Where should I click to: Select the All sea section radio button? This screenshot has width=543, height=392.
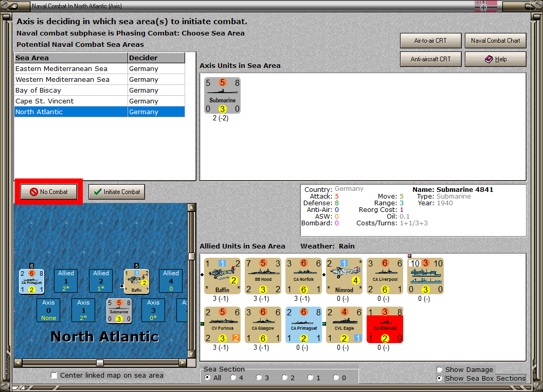(x=207, y=378)
